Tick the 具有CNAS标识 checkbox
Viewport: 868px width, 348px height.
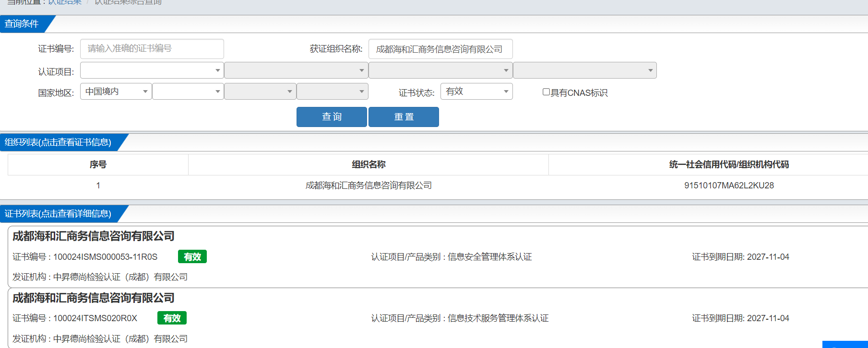546,92
